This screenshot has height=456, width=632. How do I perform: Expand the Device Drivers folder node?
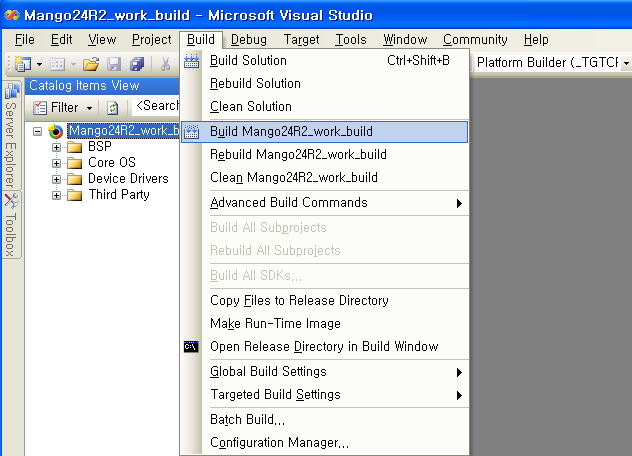[x=56, y=179]
